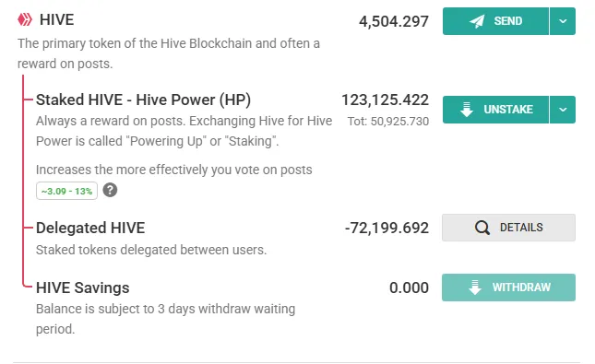Expand the dropdown arrow beside Unstake

(x=563, y=110)
